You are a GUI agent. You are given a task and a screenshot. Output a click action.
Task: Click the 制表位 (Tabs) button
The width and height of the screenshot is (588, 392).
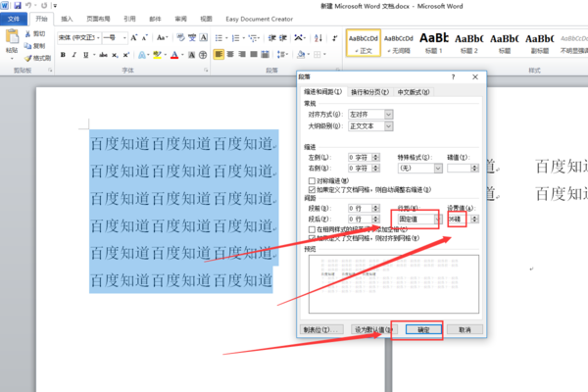321,329
